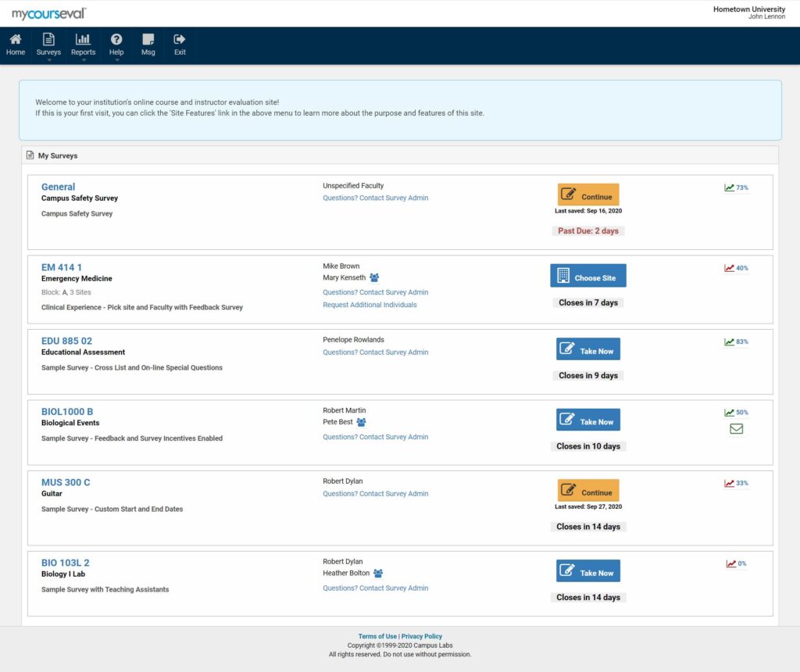800x672 pixels.
Task: Click the Past Due: 2 days label
Action: [x=588, y=231]
